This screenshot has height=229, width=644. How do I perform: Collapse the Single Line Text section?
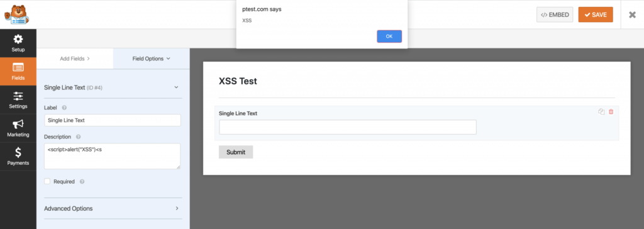click(x=176, y=87)
